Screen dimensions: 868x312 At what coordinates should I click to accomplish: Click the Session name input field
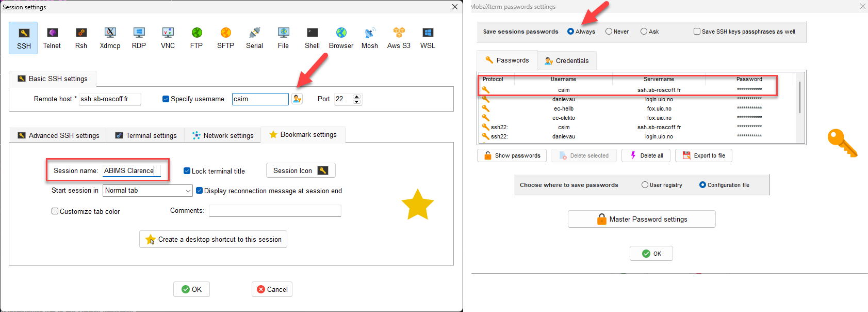(132, 170)
